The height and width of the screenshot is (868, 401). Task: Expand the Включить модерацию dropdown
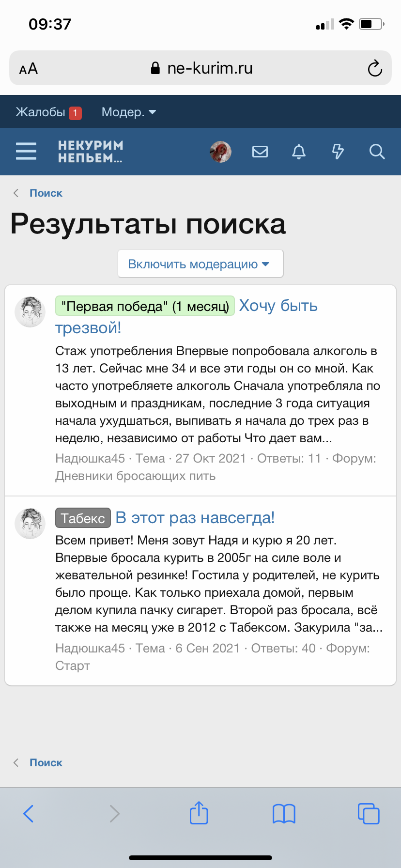point(200,264)
